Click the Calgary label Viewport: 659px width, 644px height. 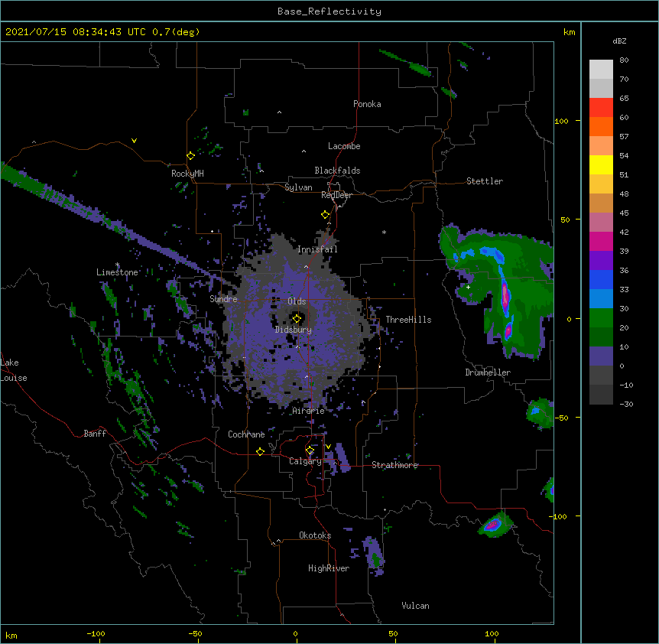306,461
